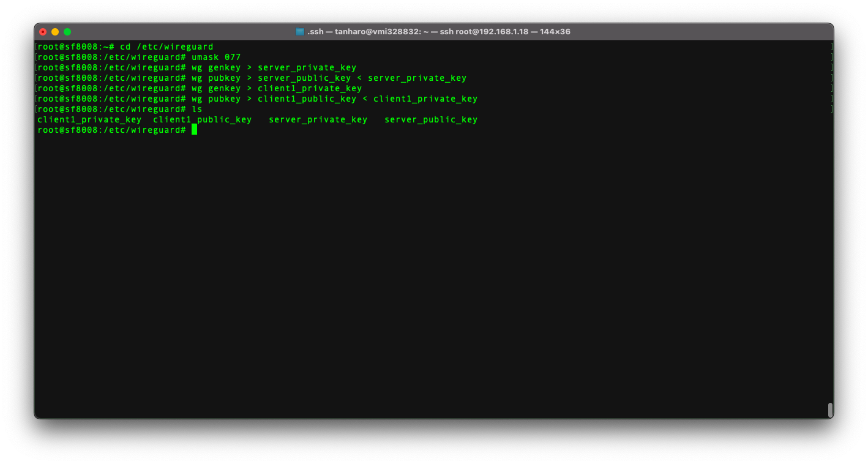Click 'wg genkey > server_private_key' command line
Screen dimensions: 868x464
click(x=273, y=67)
